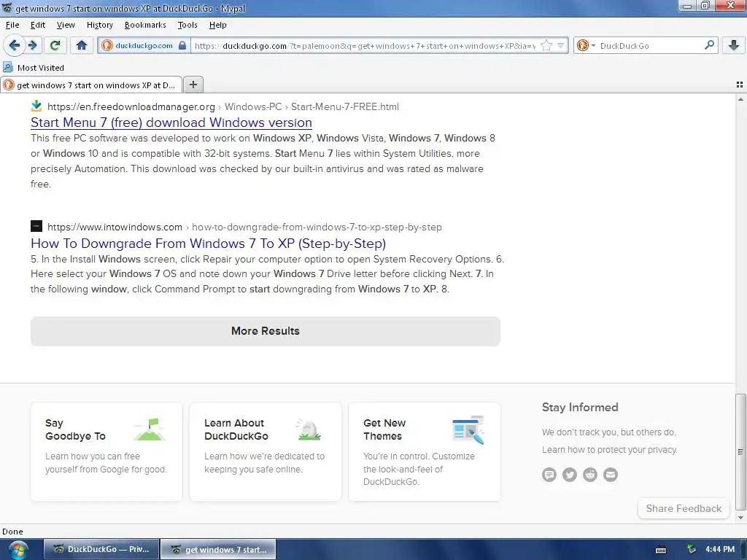
Task: Click the padlock site security icon
Action: coord(182,45)
